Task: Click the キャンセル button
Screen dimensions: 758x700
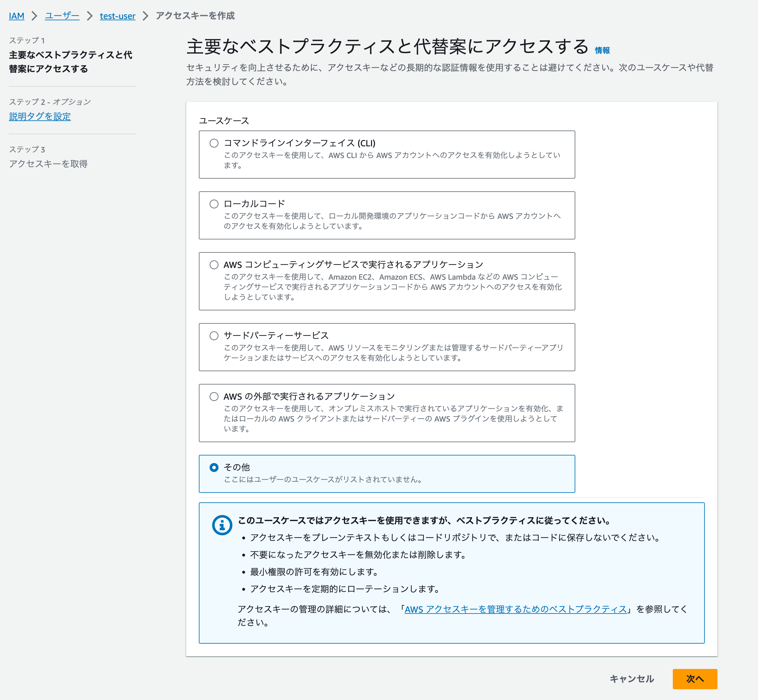Action: point(632,679)
